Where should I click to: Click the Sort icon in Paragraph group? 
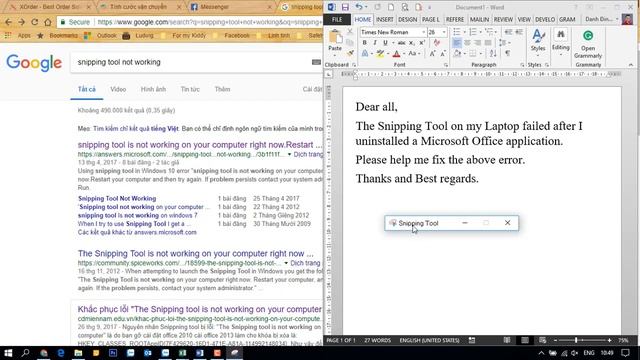493,53
